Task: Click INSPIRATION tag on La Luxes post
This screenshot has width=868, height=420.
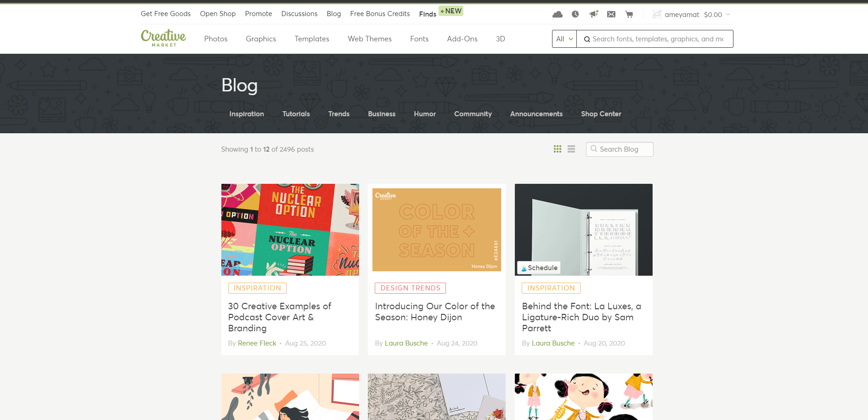Action: coord(551,288)
